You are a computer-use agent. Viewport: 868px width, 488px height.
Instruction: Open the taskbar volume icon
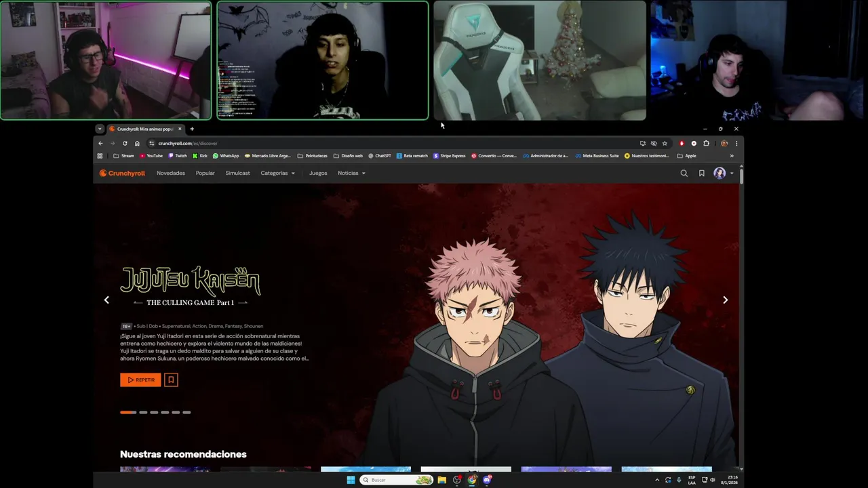click(x=712, y=480)
